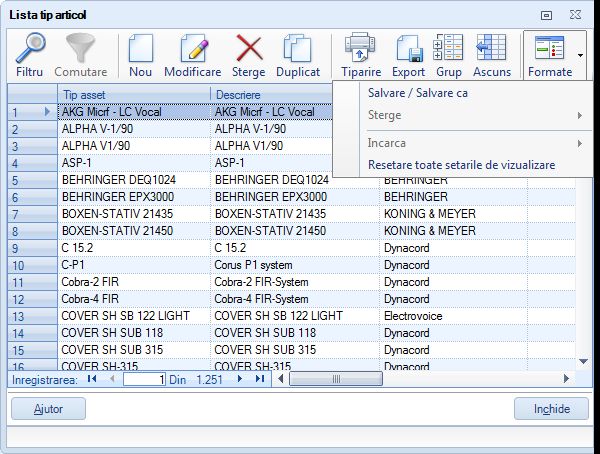
Task: Open the Incarca submenu
Action: pyautogui.click(x=462, y=143)
